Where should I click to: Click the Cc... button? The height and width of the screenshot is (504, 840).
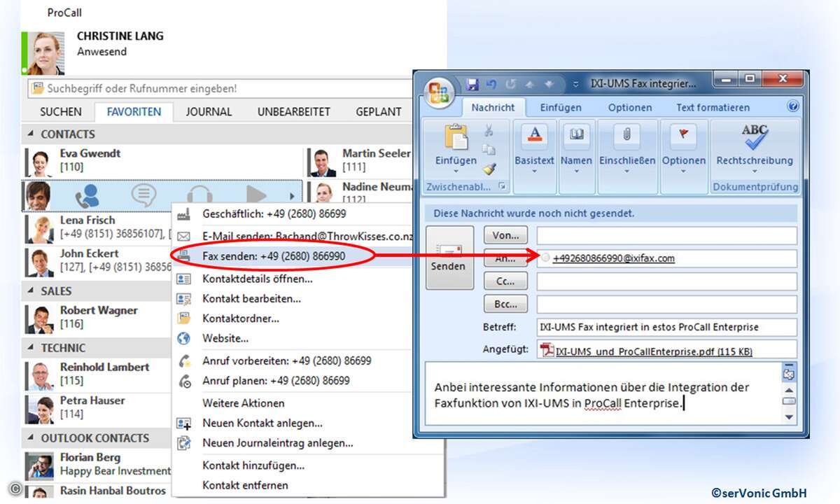pos(505,281)
